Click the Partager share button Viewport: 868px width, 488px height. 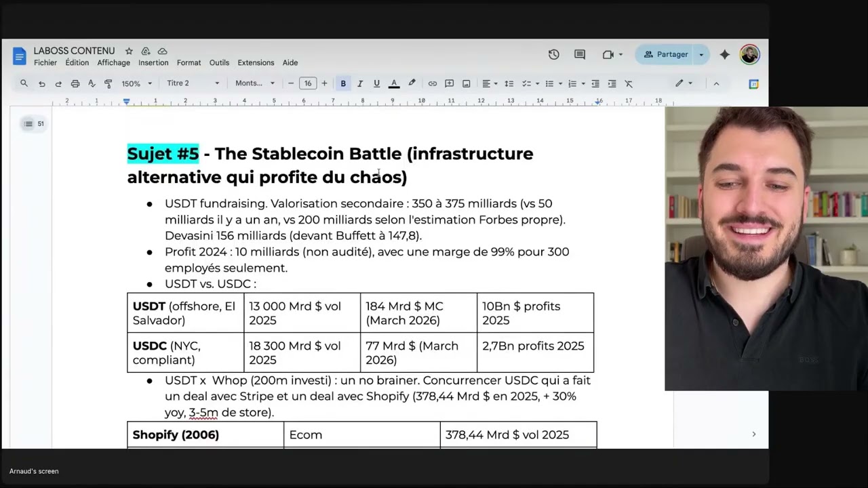[x=665, y=55]
